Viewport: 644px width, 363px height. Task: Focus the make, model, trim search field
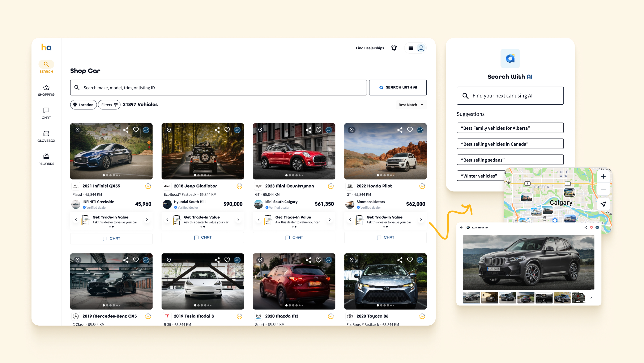218,87
